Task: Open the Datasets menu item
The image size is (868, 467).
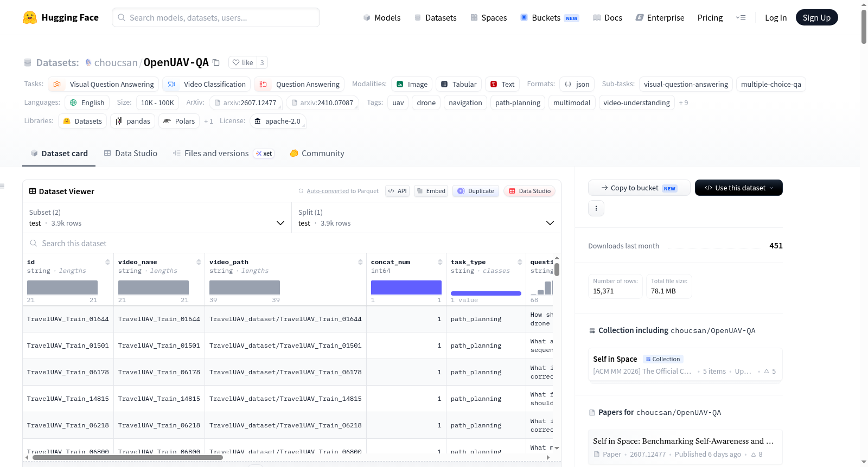Action: point(435,17)
